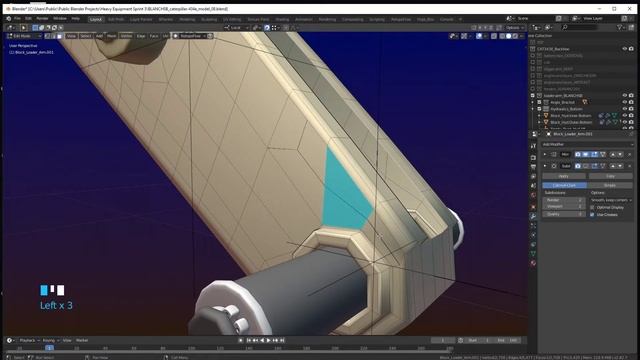The height and width of the screenshot is (360, 640).
Task: Hide the Angle_Bracket object
Action: coord(624,102)
